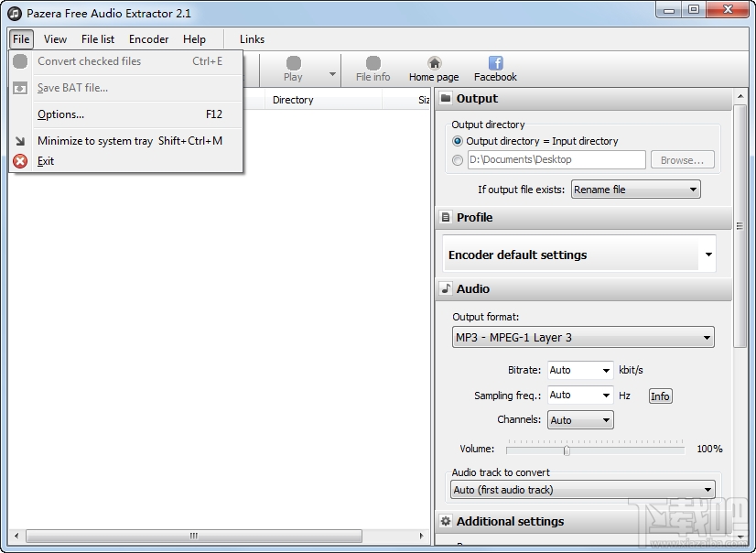Click the Pazera app icon in the title bar
Screen dimensions: 756x553
point(13,14)
